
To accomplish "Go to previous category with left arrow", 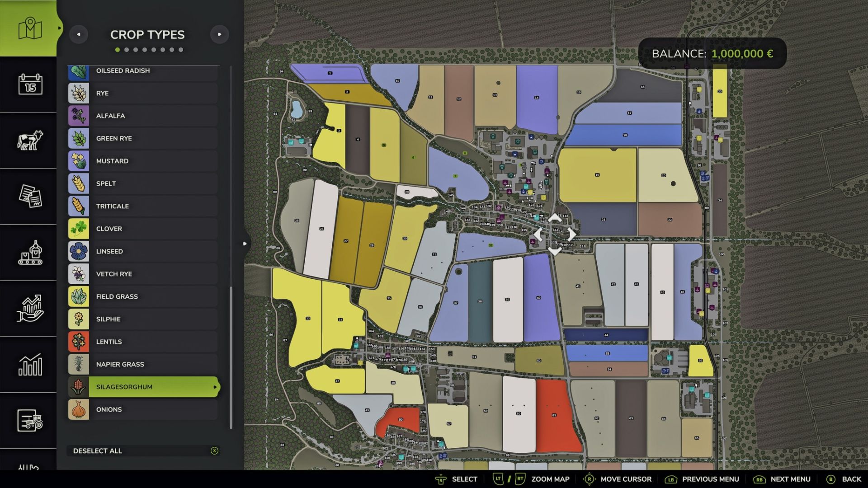I will click(79, 34).
